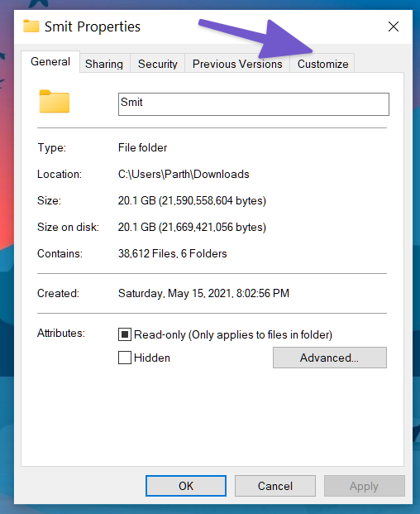Select the Customize tab

[322, 64]
